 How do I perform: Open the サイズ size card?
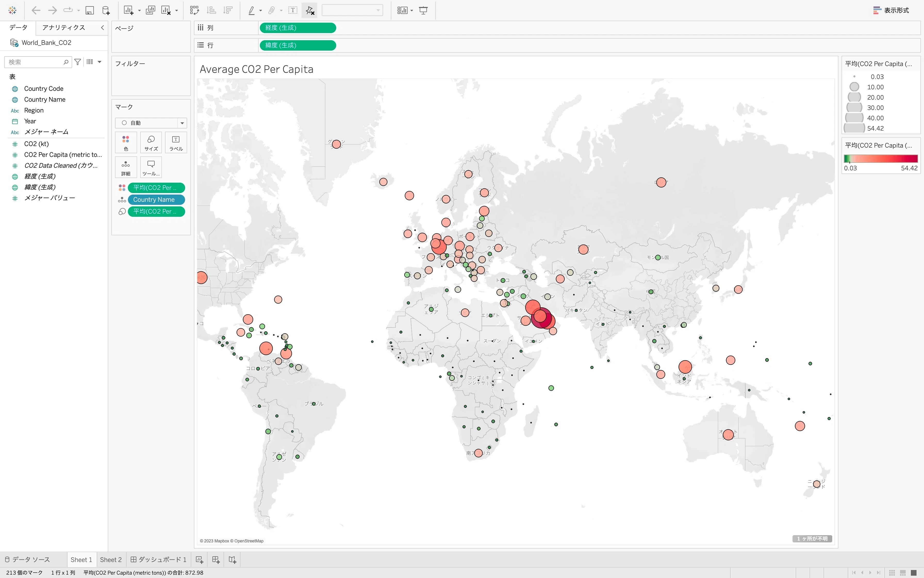[151, 143]
